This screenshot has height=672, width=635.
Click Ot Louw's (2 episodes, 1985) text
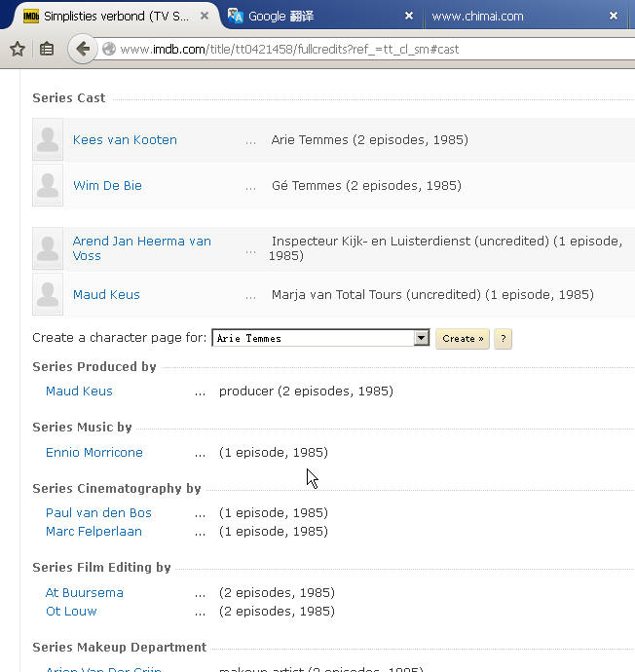[x=277, y=612]
